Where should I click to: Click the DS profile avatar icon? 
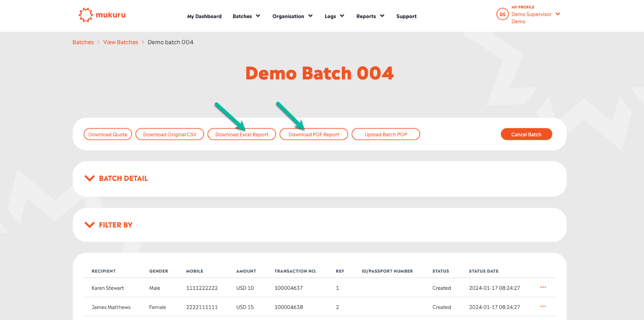pyautogui.click(x=502, y=14)
